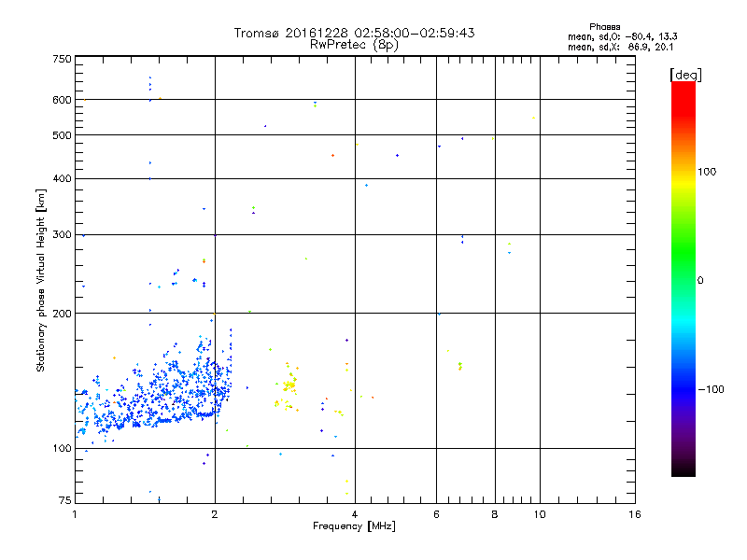
Task: Click the '[deg]' colorbar unit label
Action: point(685,75)
